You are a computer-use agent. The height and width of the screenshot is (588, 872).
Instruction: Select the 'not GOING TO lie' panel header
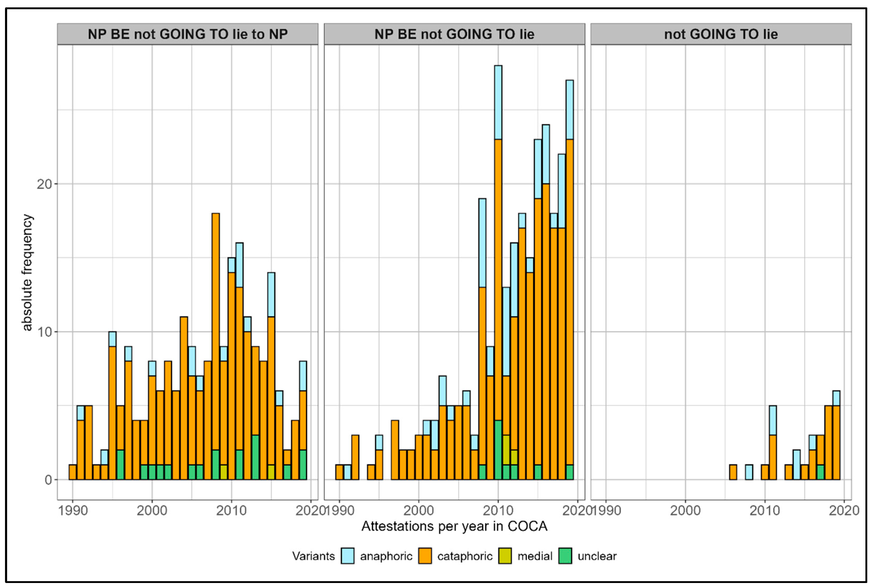click(x=721, y=34)
